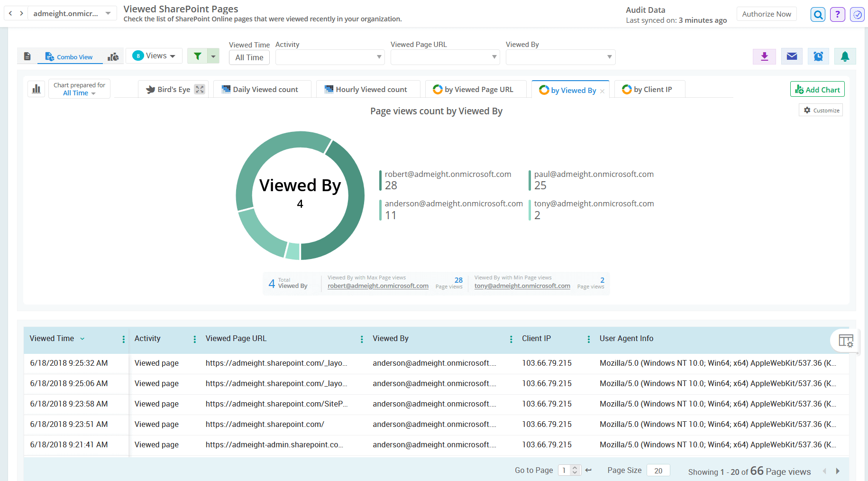Screen dimensions: 868x481
Task: Click the Page Size input field
Action: [x=658, y=470]
